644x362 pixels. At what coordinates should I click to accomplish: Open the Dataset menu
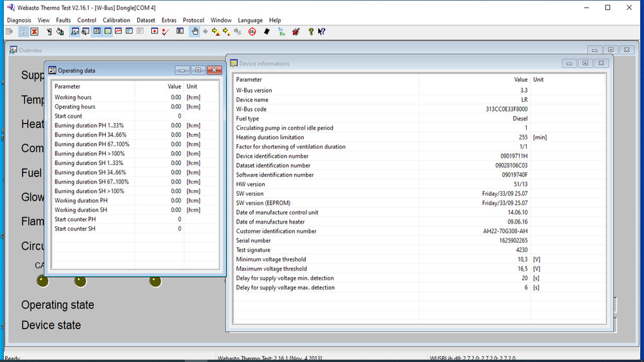click(x=146, y=20)
